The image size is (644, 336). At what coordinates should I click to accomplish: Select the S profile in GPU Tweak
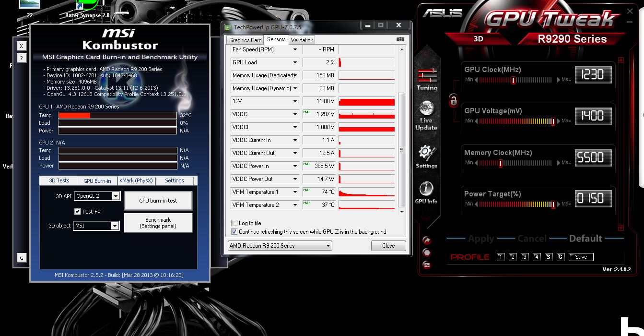click(x=549, y=257)
